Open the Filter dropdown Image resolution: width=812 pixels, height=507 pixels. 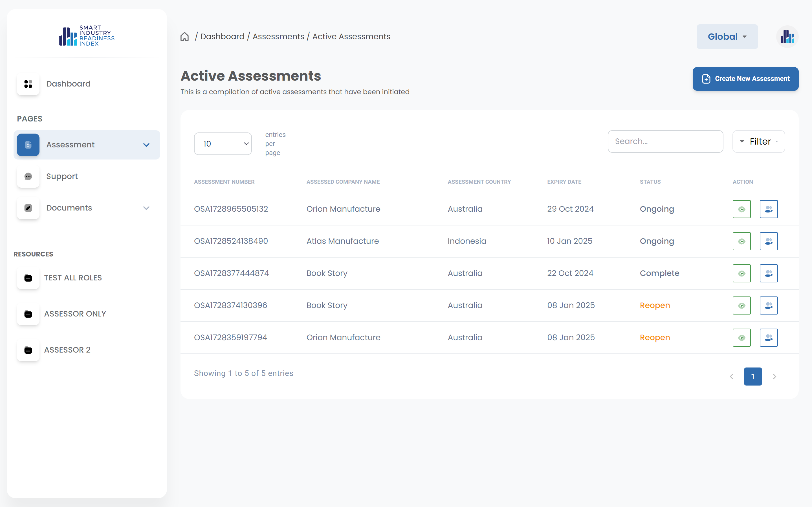pyautogui.click(x=758, y=141)
